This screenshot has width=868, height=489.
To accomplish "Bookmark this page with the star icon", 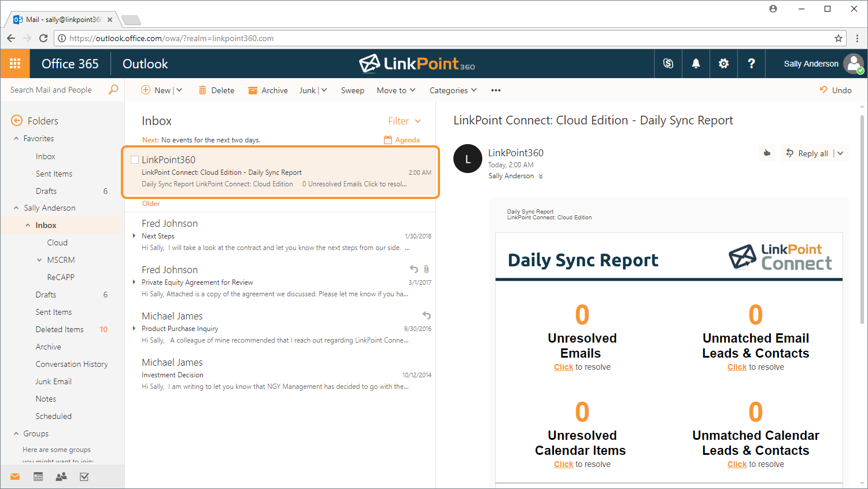I will [x=838, y=38].
